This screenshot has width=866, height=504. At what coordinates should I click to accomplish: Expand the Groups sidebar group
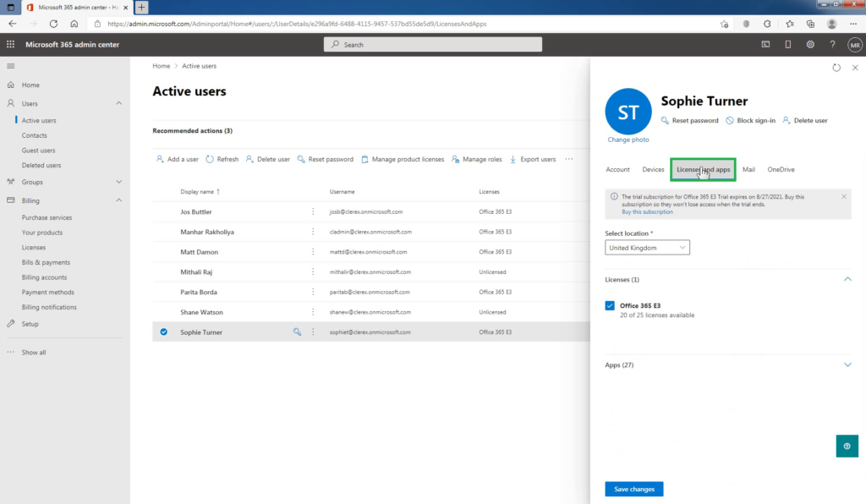pos(118,182)
